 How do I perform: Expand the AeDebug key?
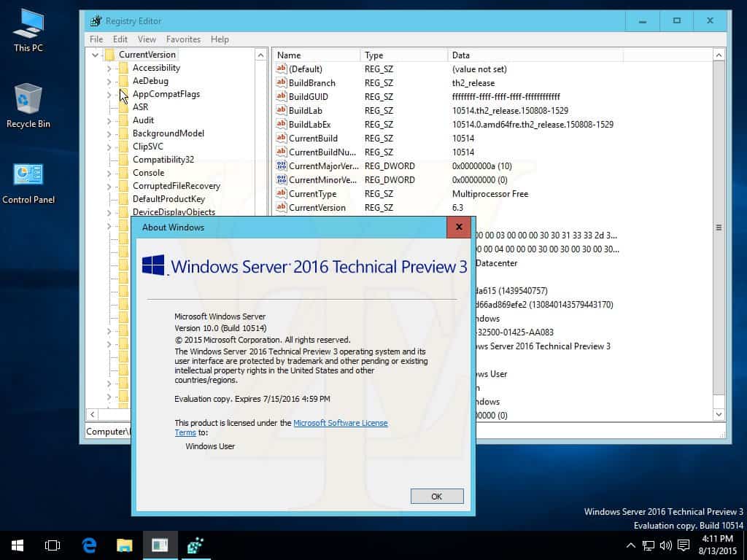point(109,82)
